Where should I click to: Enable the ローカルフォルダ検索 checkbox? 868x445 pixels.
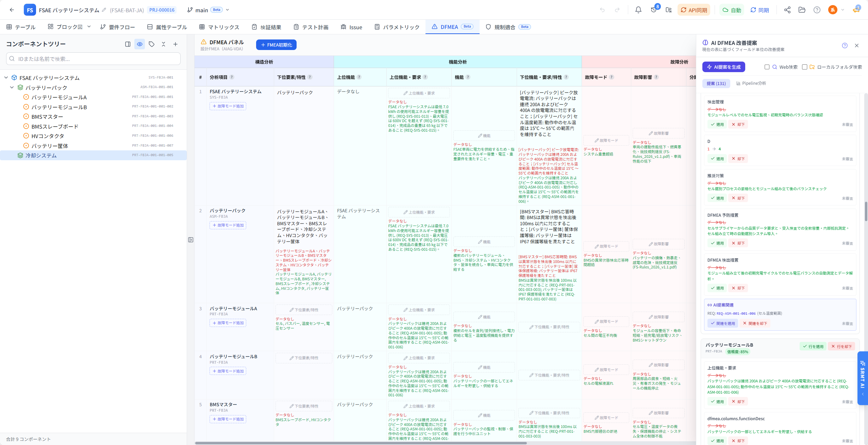pos(804,67)
